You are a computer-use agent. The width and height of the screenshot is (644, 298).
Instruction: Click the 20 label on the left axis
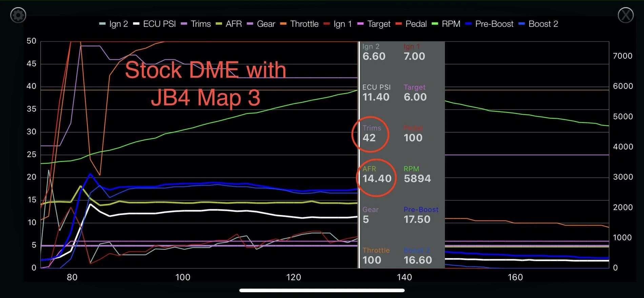pyautogui.click(x=32, y=177)
